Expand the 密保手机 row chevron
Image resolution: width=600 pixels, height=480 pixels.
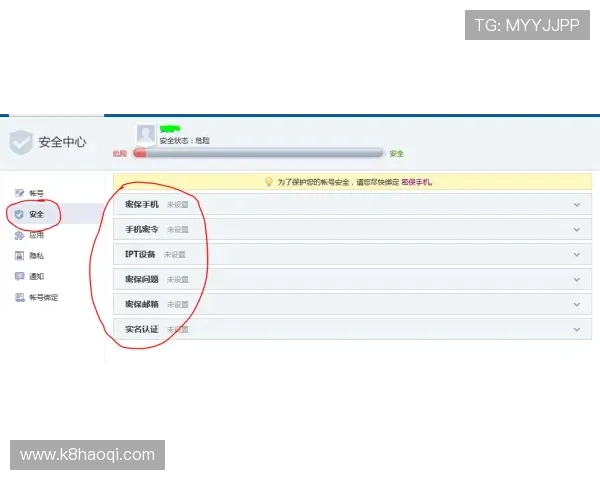point(576,204)
